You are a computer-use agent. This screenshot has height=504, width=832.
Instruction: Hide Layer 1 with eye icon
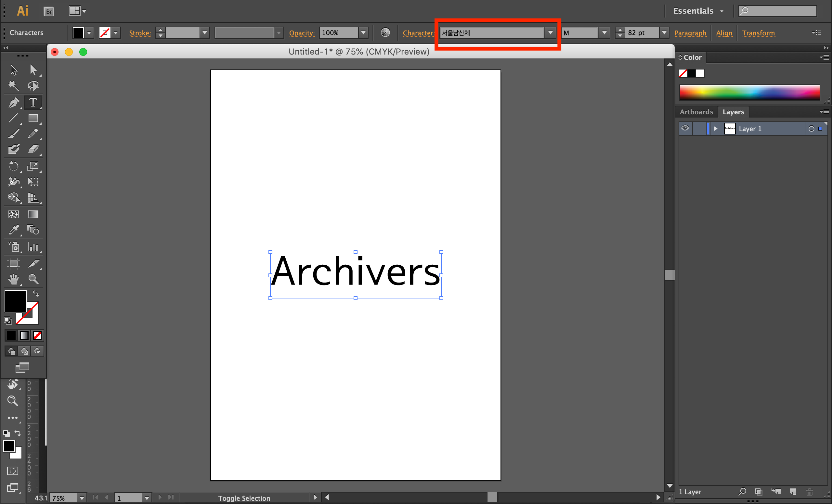pyautogui.click(x=685, y=129)
